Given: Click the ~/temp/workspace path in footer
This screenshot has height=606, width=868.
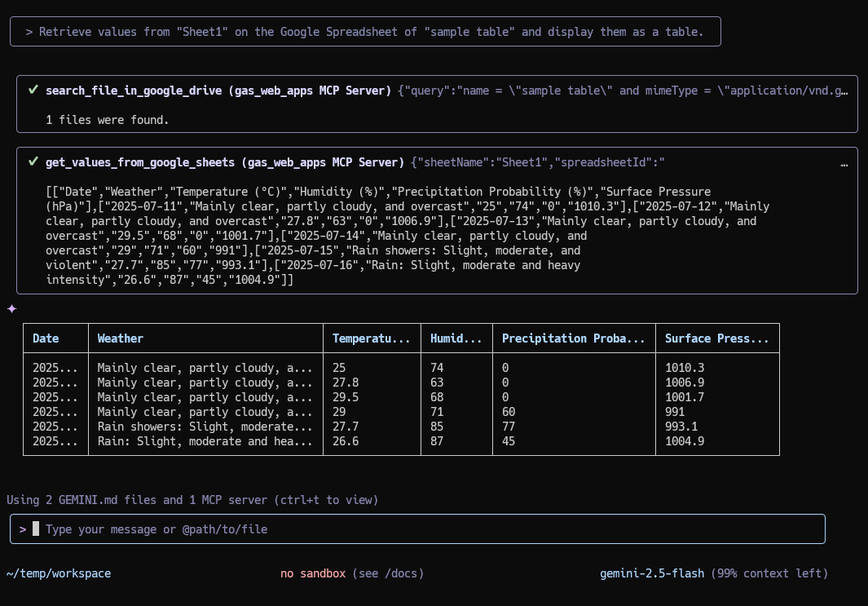Looking at the screenshot, I should tap(59, 573).
